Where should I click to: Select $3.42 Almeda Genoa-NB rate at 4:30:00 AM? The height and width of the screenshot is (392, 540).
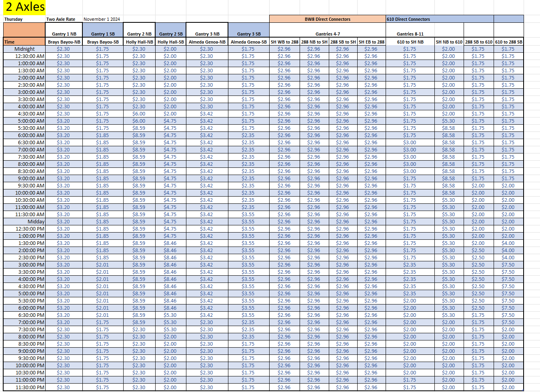(x=207, y=113)
